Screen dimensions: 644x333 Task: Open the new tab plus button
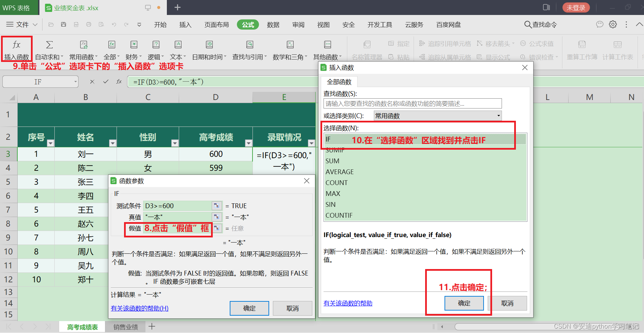click(177, 7)
